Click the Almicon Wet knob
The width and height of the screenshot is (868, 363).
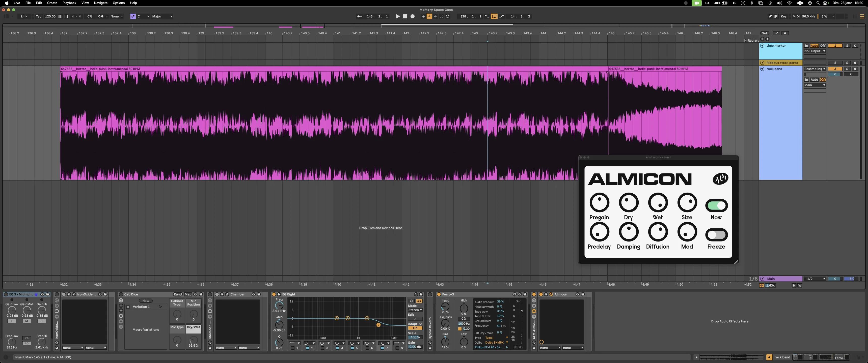click(x=658, y=202)
